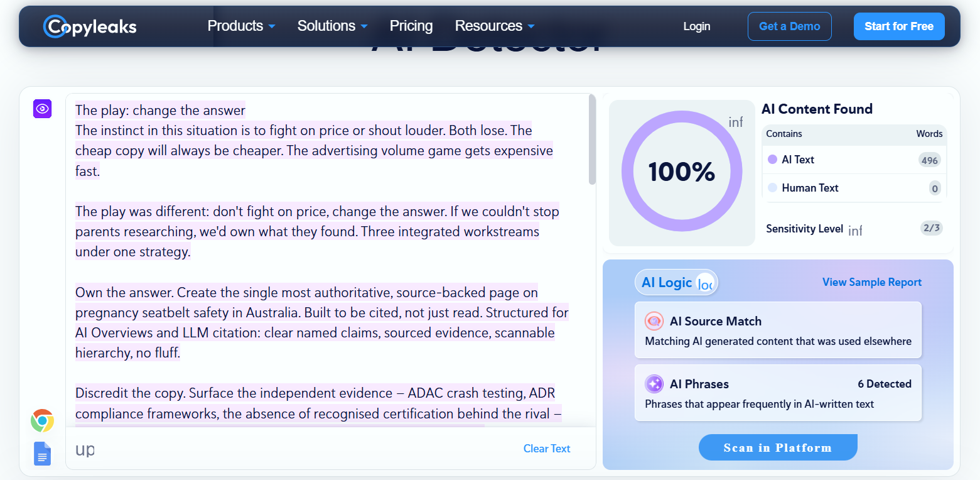Click the paragraph starting "Own the answer."

point(322,323)
